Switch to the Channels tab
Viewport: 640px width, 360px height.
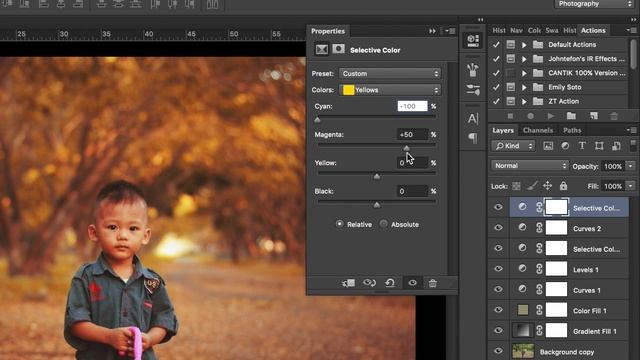(x=538, y=130)
